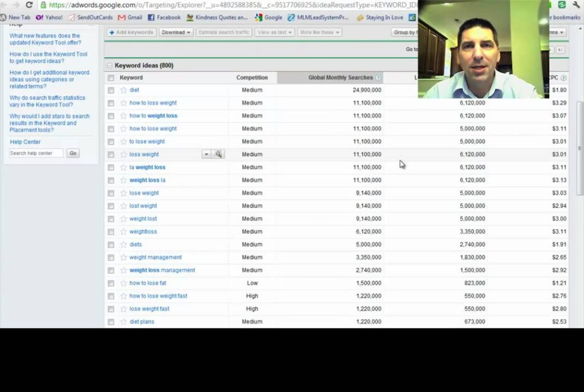
Task: Open the SendOutCards bookmark
Action: coord(91,18)
